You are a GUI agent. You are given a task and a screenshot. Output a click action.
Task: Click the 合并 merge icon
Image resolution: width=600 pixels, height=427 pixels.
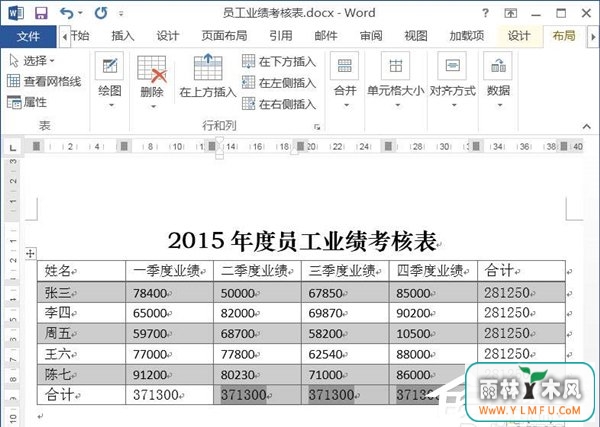pos(344,66)
